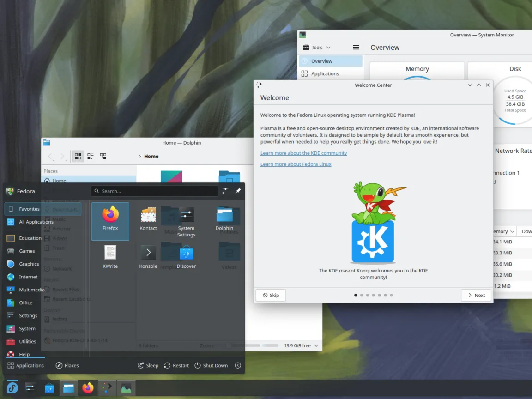Open the zoom level dropdown in Dolphin status bar
Viewport: 532px width, 399px height.
point(316,345)
